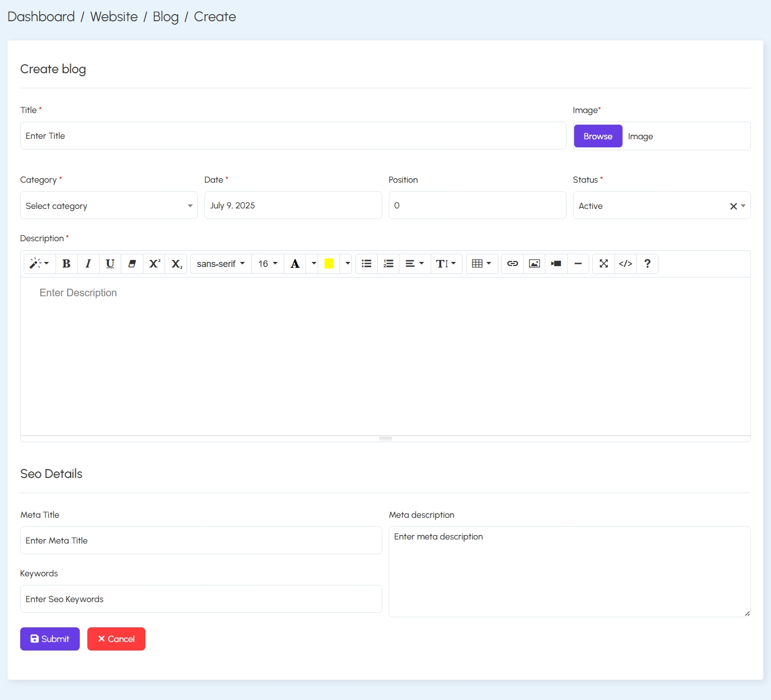The width and height of the screenshot is (771, 700).
Task: Open the editor help question mark
Action: 647,263
